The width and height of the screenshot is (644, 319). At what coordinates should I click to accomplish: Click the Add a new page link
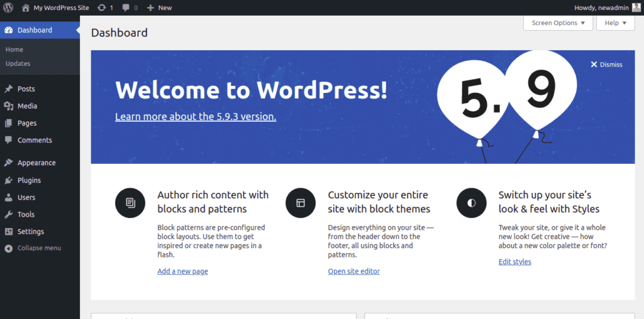point(182,271)
